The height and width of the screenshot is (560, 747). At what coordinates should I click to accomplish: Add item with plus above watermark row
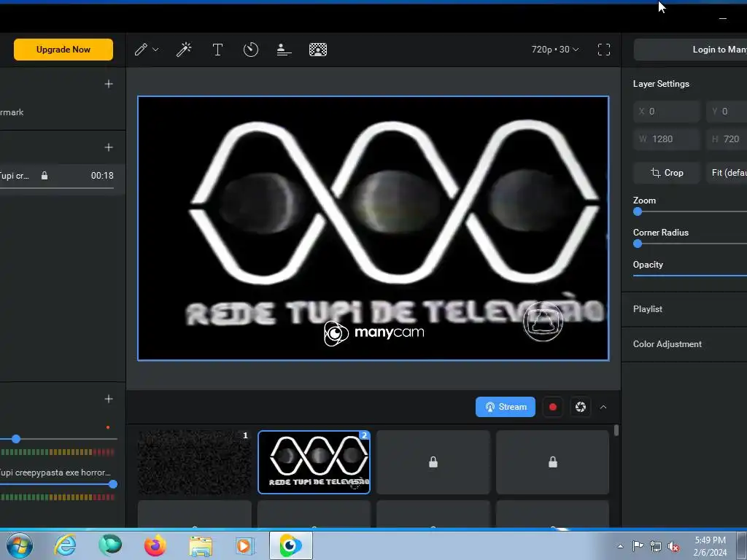tap(109, 84)
